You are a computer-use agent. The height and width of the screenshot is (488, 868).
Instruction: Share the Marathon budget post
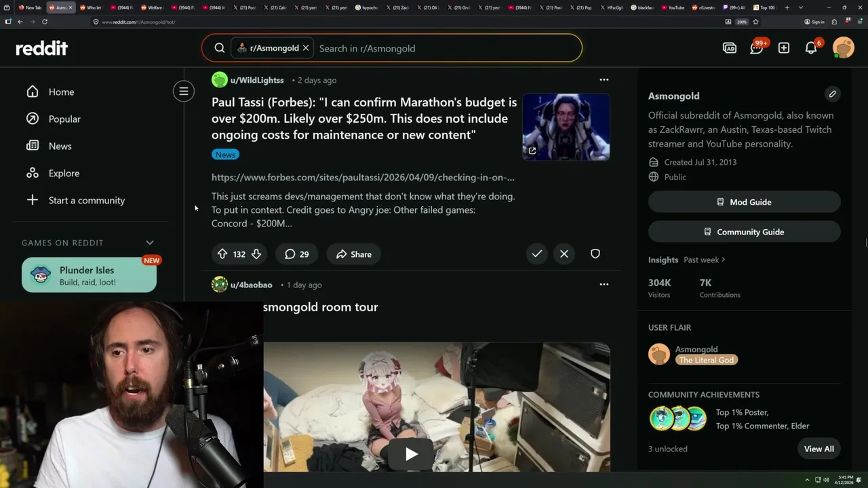353,254
